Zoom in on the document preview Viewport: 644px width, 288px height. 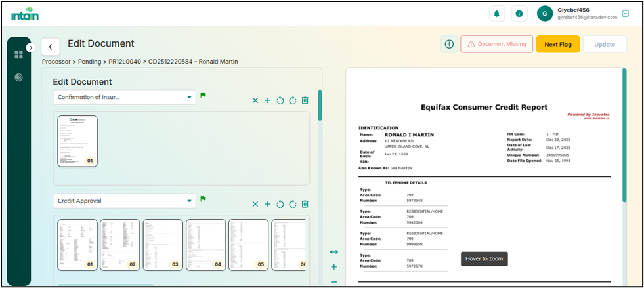pos(333,267)
